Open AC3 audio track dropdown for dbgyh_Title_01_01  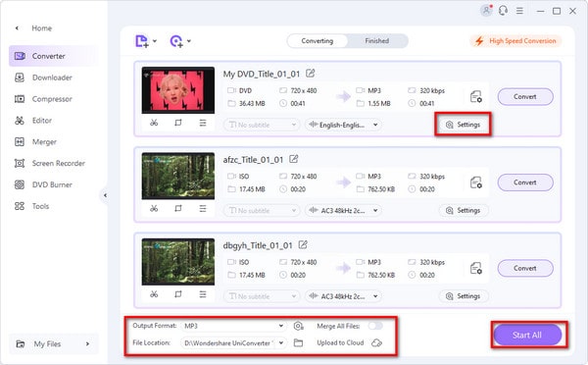(343, 296)
